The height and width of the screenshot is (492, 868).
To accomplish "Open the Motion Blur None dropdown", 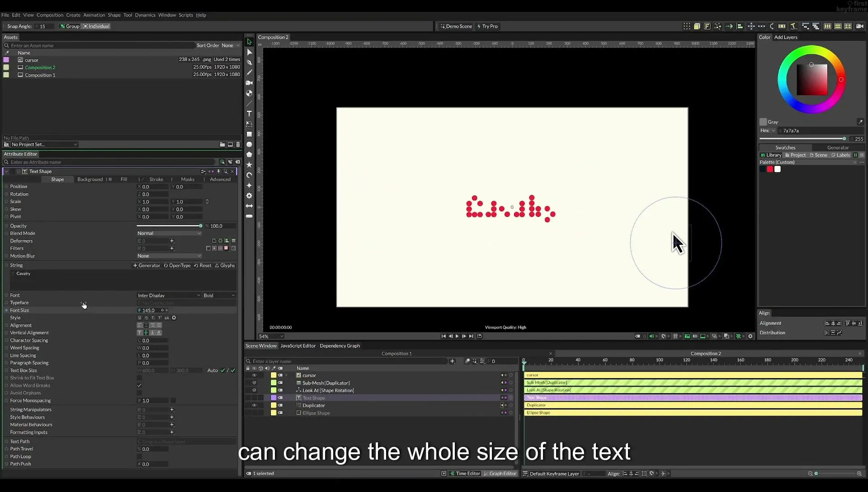I will pos(169,256).
